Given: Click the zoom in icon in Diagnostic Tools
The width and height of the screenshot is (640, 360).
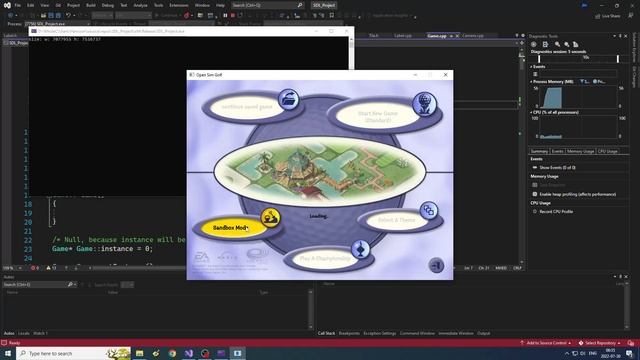Looking at the screenshot, I should point(557,44).
